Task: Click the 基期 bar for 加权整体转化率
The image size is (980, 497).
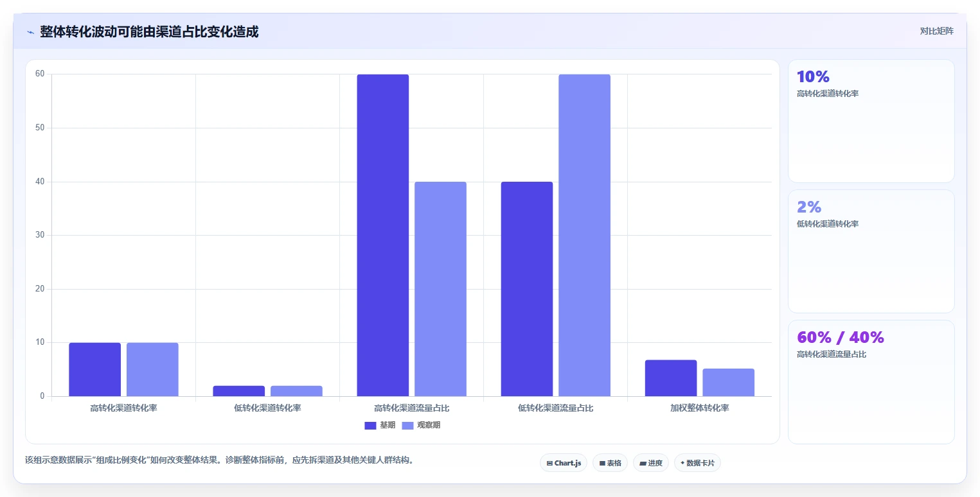Action: [x=671, y=378]
